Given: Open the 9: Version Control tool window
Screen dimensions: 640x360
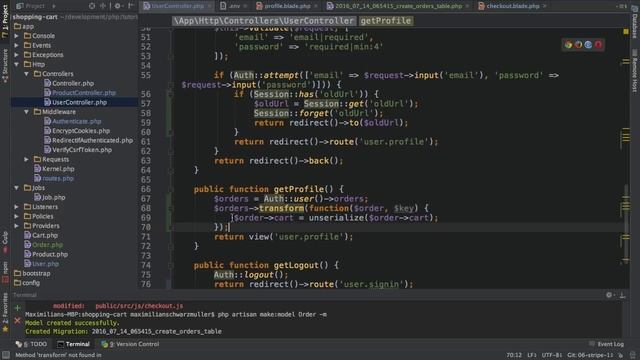Looking at the screenshot, I should [130, 344].
